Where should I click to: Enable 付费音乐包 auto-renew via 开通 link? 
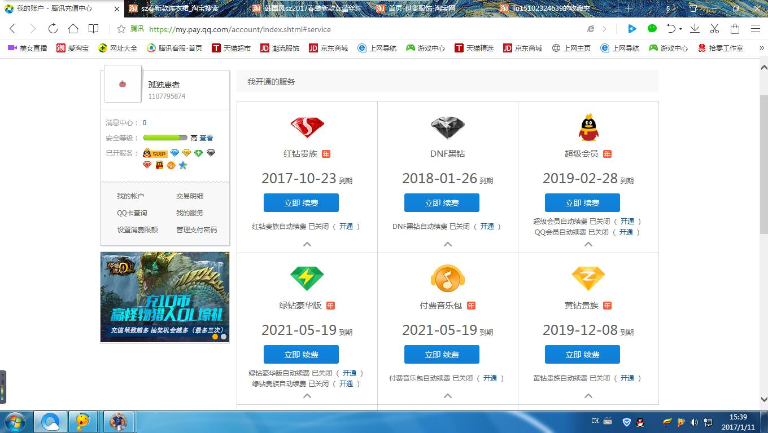point(490,378)
